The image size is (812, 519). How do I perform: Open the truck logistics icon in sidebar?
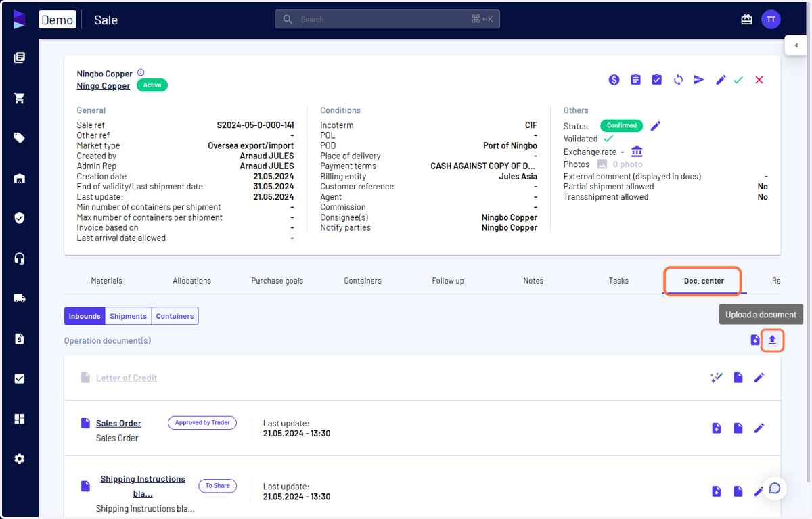click(x=19, y=298)
